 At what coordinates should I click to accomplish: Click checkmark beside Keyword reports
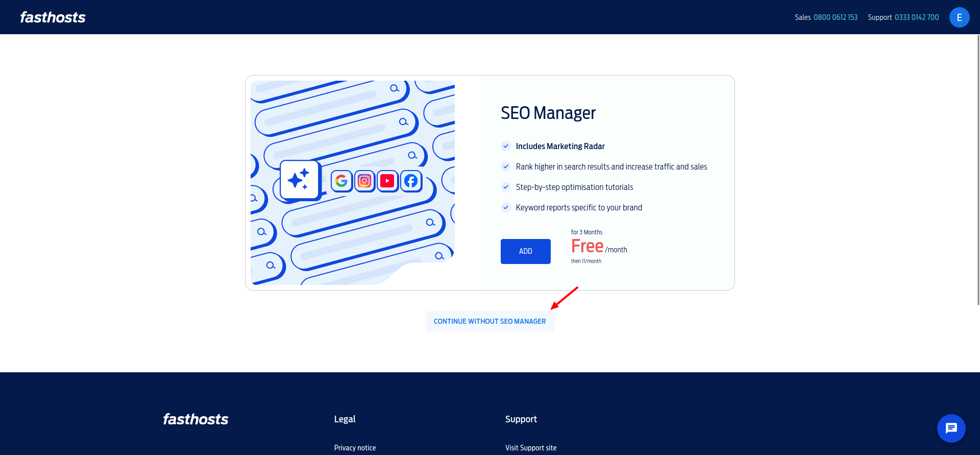(506, 207)
